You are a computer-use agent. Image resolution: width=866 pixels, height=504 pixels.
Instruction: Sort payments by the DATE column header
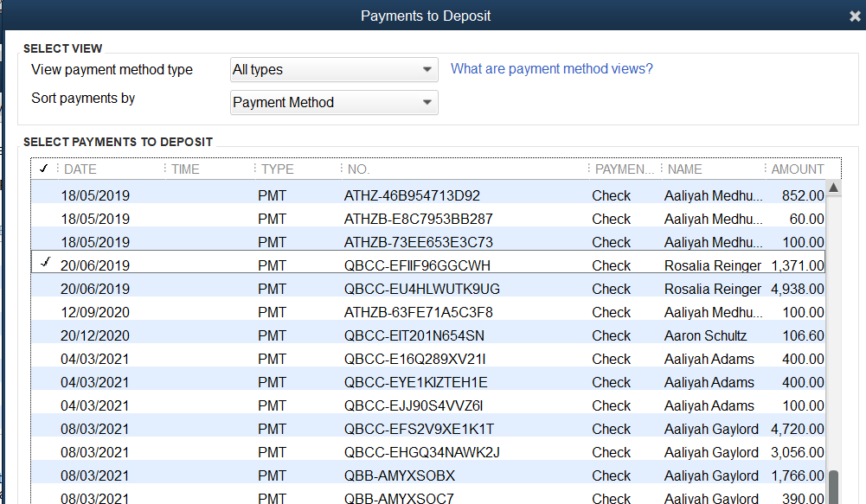click(x=80, y=169)
